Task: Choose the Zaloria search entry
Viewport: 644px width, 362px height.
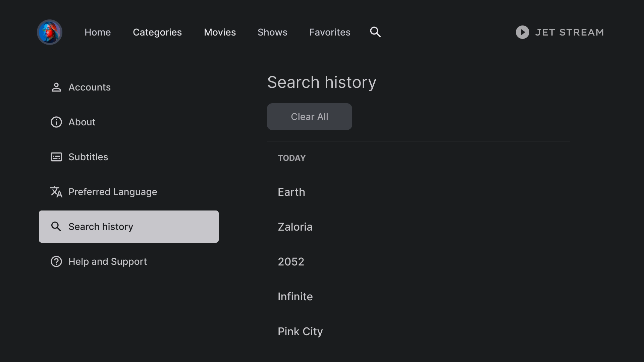Action: (x=295, y=227)
